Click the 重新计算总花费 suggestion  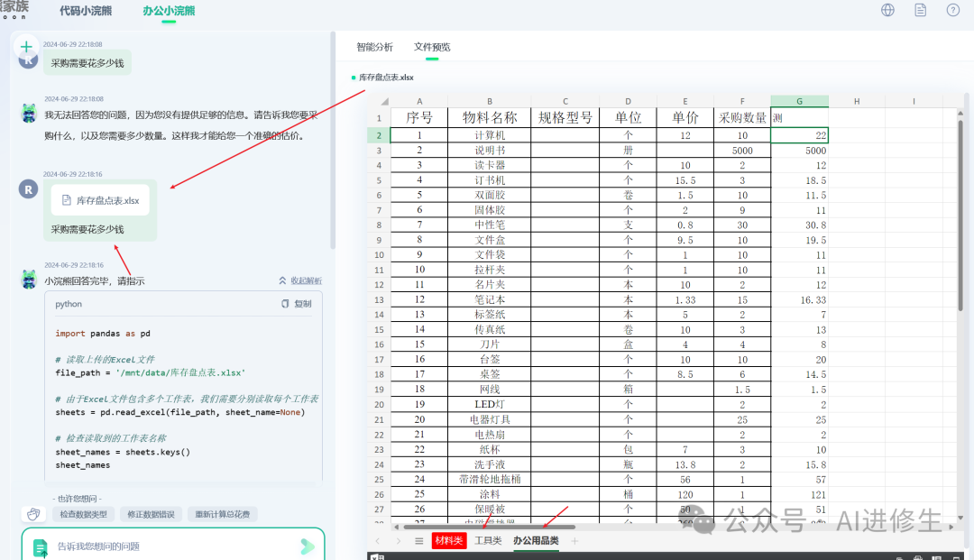coord(223,514)
